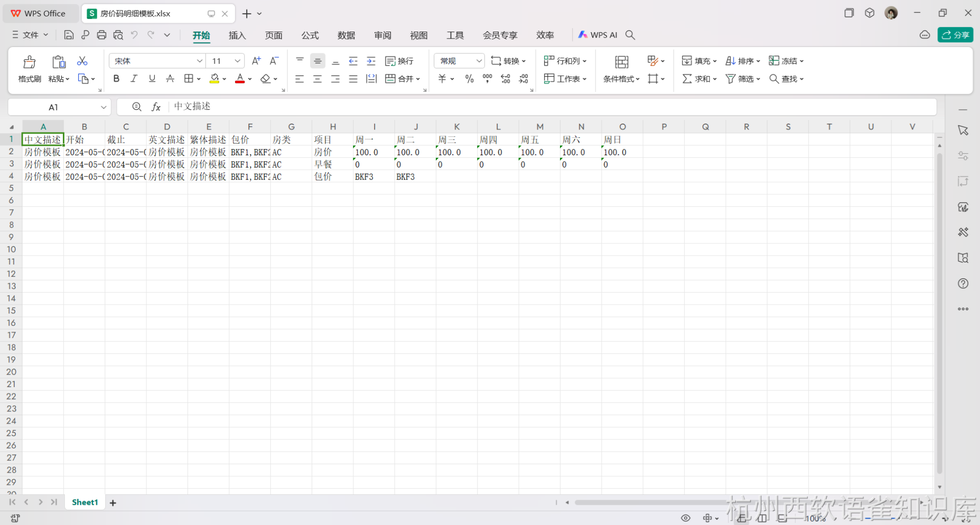The height and width of the screenshot is (525, 980).
Task: Click the Sum (求和) button
Action: [x=699, y=79]
